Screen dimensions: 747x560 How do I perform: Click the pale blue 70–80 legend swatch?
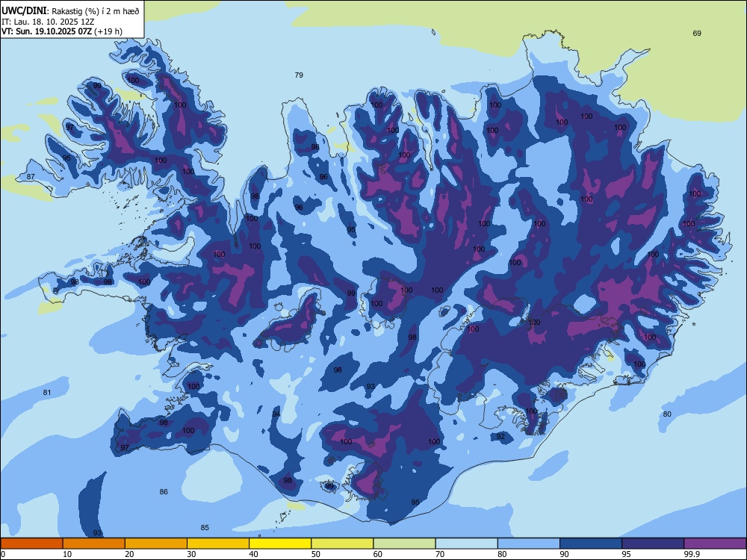(x=466, y=544)
